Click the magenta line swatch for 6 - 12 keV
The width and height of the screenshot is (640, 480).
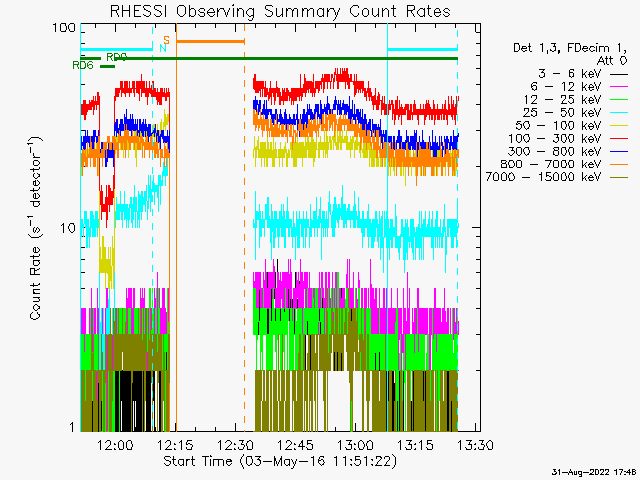coord(619,87)
